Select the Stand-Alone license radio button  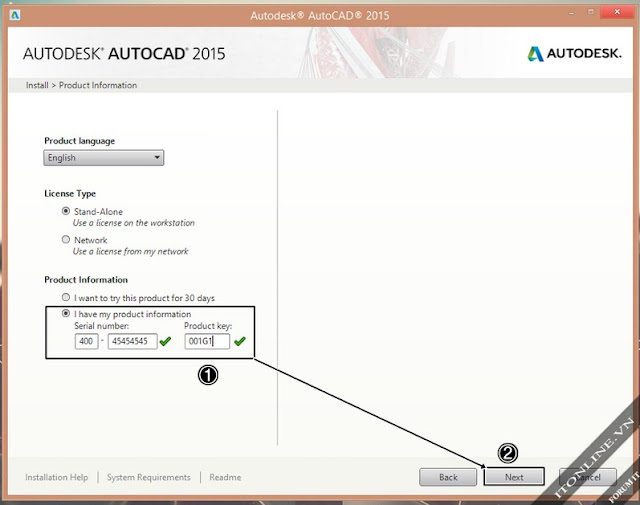pyautogui.click(x=66, y=211)
